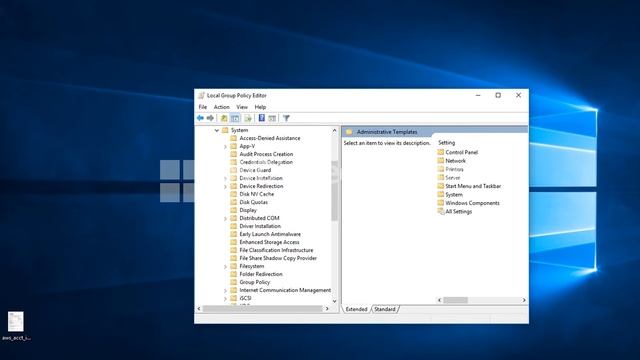
Task: Click the Back arrow toolbar button
Action: [200, 118]
